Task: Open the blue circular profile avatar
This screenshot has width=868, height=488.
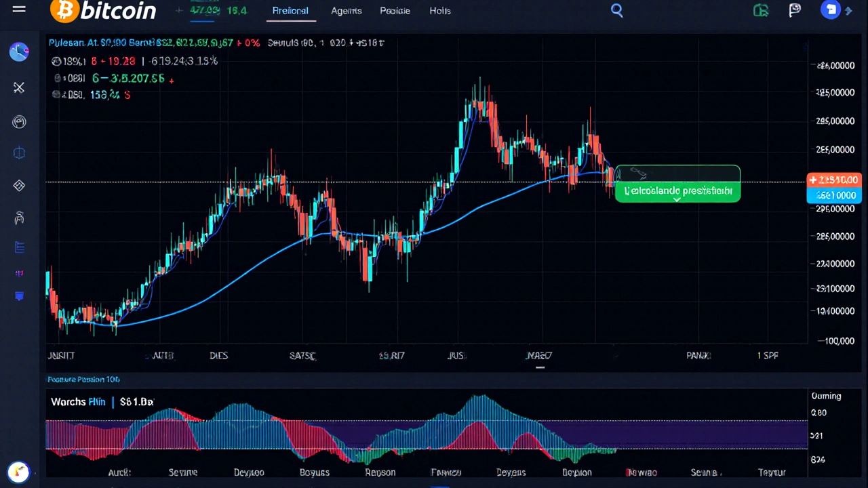Action: (x=830, y=10)
